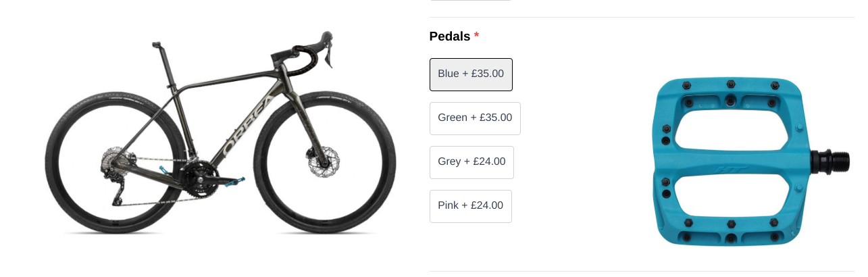Click the bike's front wheel
This screenshot has height=277, width=868.
[x=324, y=162]
